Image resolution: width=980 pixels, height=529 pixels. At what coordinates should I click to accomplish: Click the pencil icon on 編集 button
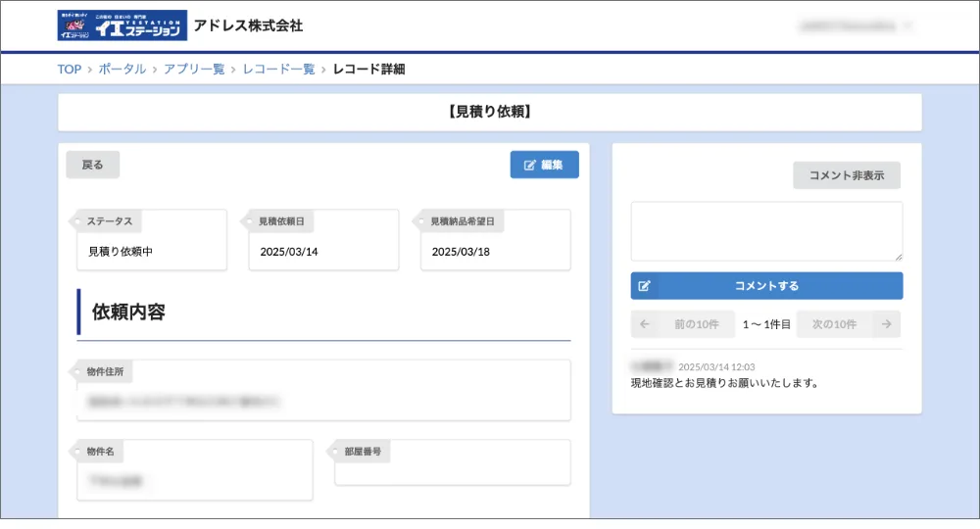tap(529, 165)
